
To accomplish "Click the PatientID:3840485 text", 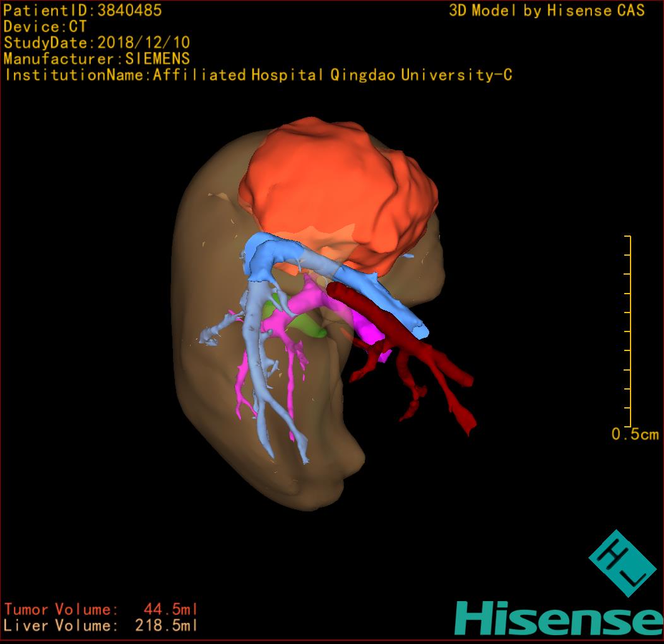I will coord(83,10).
